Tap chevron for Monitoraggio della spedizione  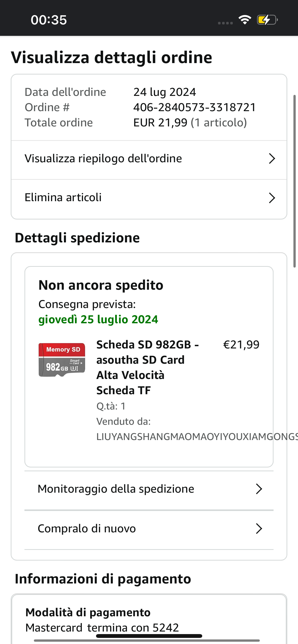259,489
